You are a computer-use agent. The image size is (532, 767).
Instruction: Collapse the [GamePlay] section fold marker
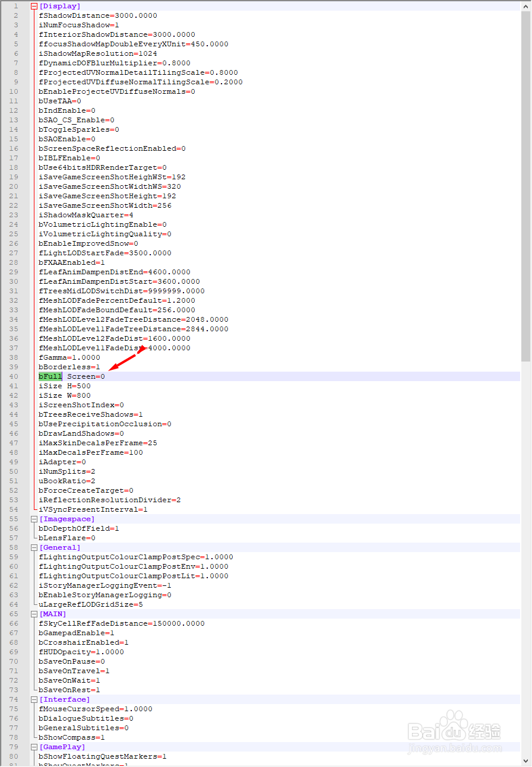coord(34,747)
